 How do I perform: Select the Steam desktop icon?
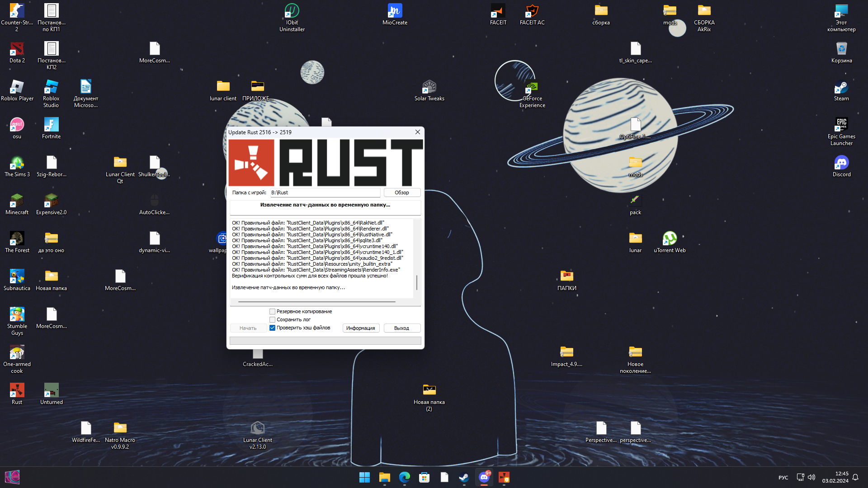(841, 90)
